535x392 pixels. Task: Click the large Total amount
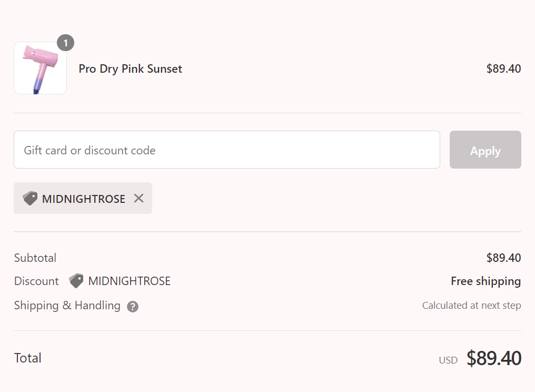click(493, 358)
